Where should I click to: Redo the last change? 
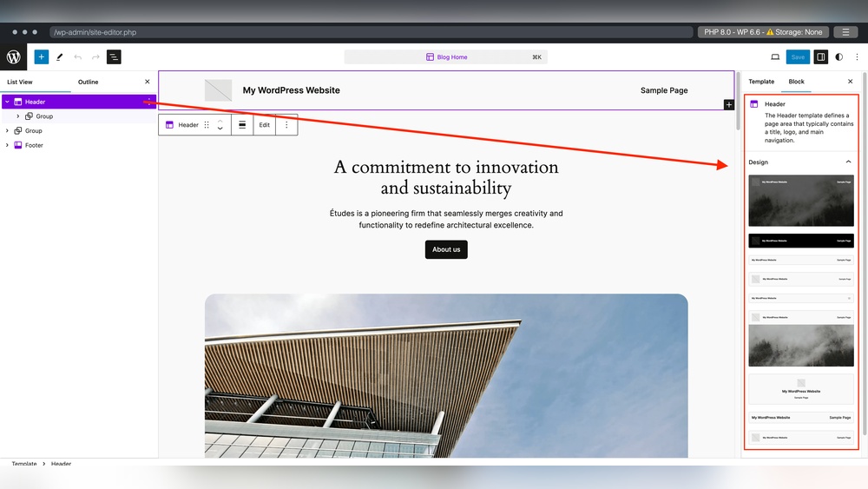95,57
